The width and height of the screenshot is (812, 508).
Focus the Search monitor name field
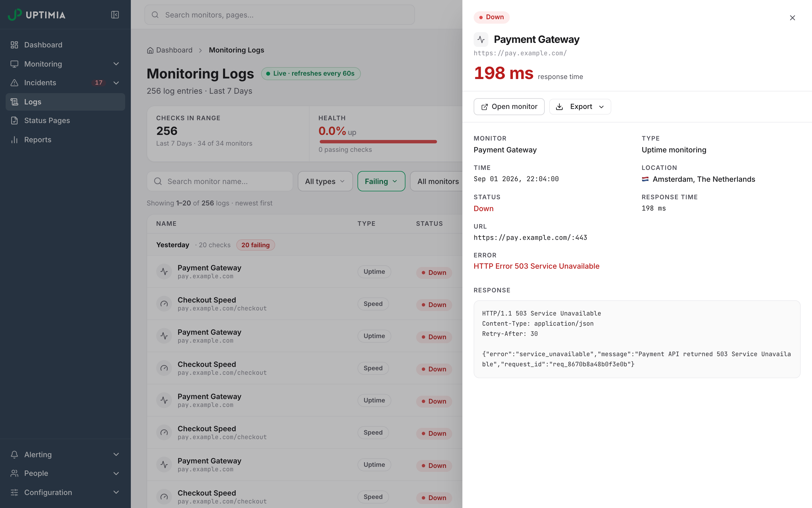(219, 181)
